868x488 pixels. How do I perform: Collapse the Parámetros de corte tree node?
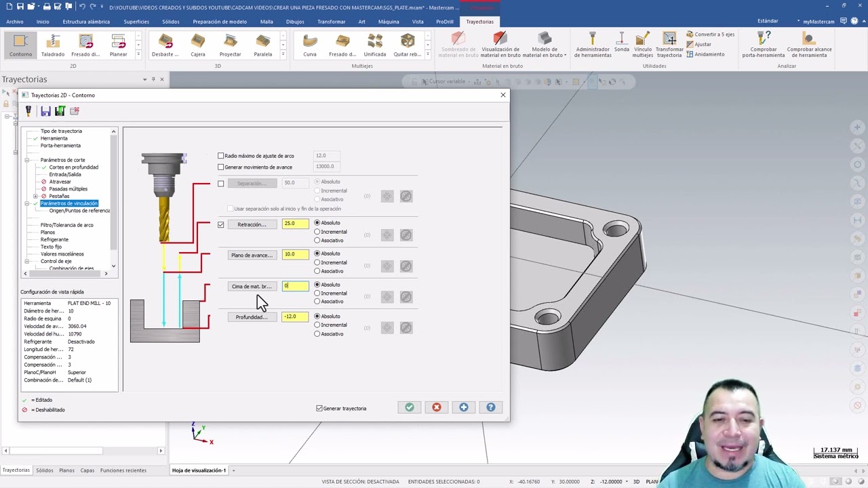click(27, 160)
